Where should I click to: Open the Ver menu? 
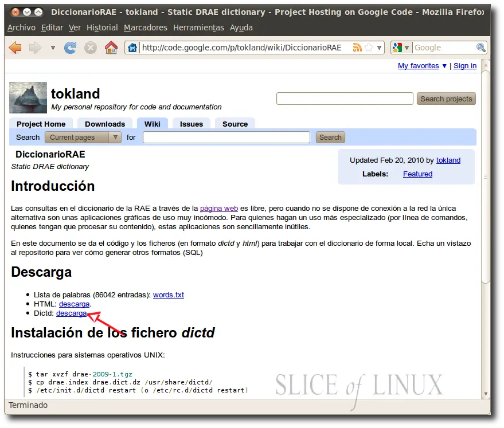point(75,28)
